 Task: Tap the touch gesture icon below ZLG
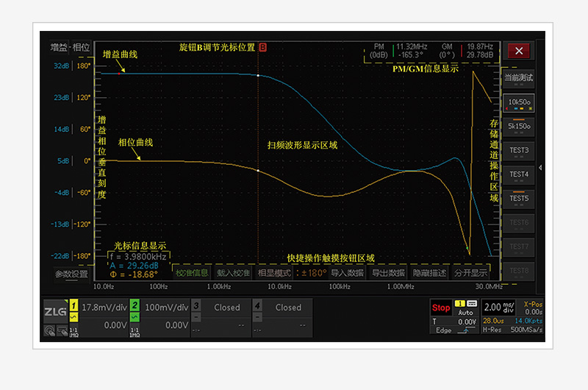point(49,330)
